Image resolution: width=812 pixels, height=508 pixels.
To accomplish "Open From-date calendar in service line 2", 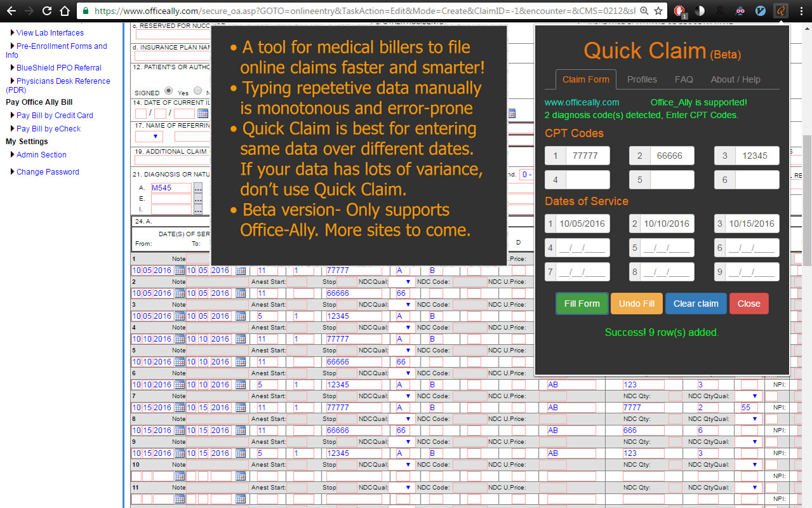I will (x=180, y=293).
